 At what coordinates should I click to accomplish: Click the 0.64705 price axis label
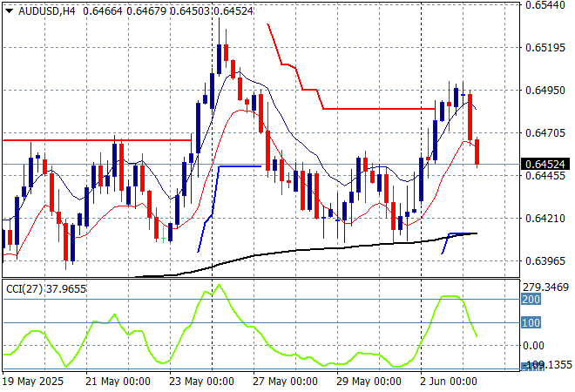point(545,132)
